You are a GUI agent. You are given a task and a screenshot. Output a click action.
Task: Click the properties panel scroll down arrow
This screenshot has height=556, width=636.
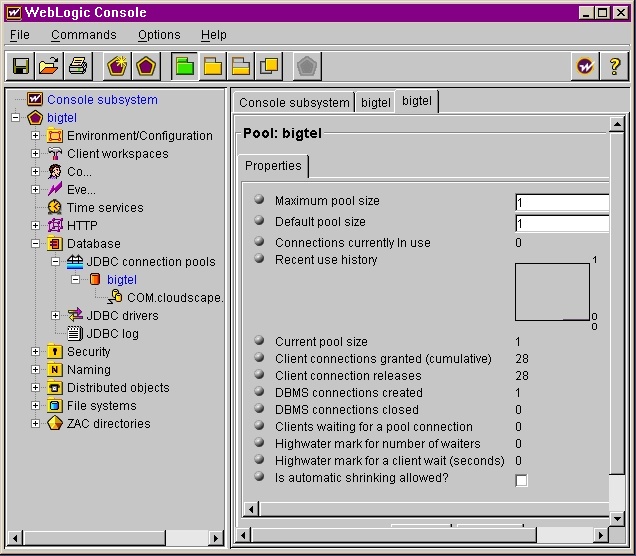pos(617,518)
